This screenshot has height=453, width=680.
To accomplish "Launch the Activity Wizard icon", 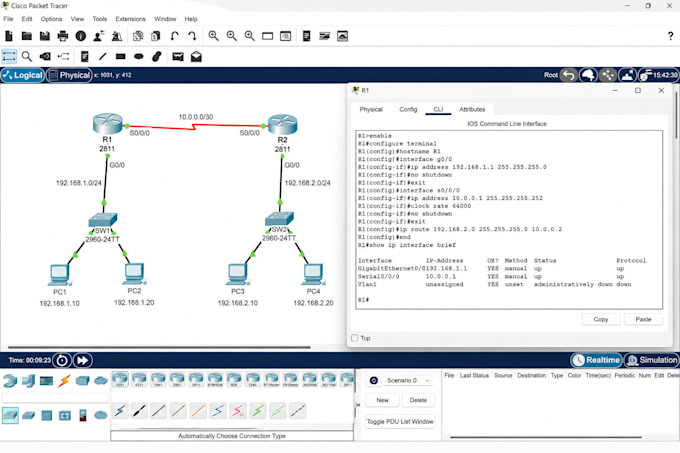I will coord(117,36).
